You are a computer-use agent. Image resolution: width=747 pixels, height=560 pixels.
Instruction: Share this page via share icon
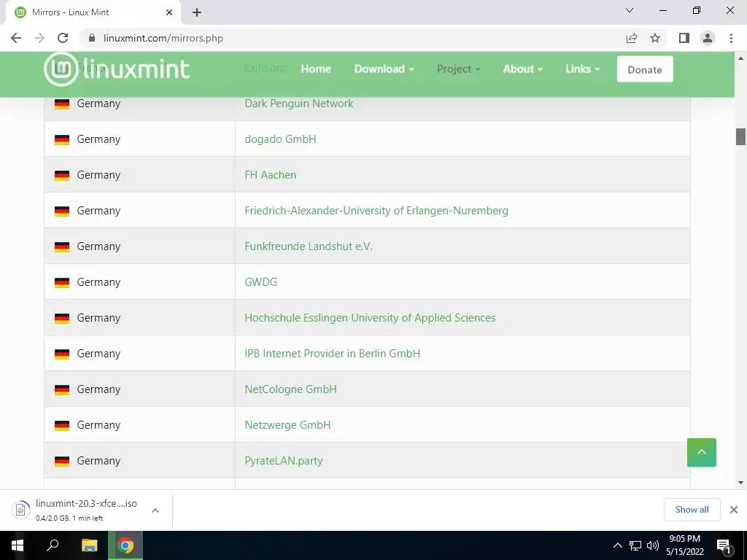click(632, 38)
